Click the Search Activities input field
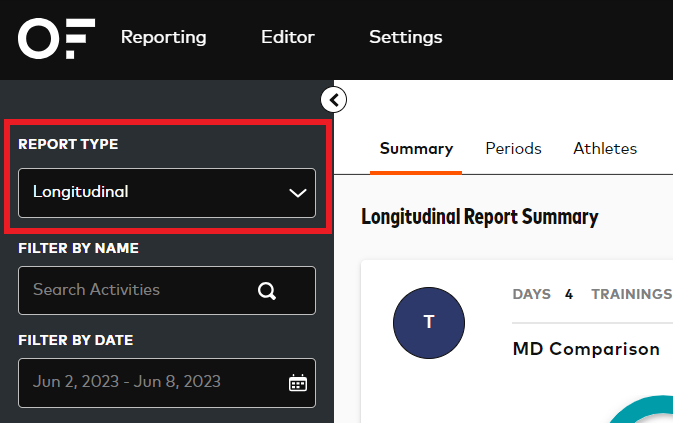The height and width of the screenshot is (423, 673). point(167,290)
